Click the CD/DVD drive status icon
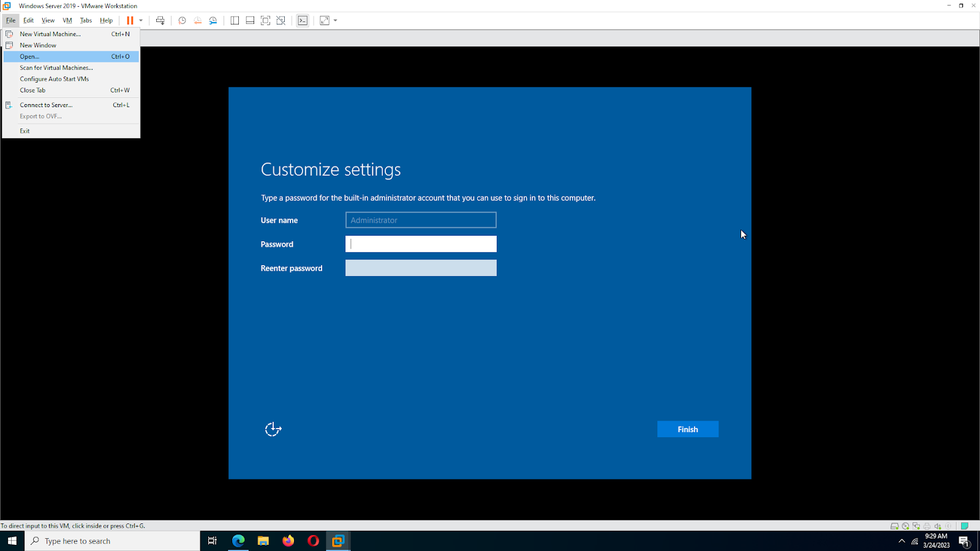The width and height of the screenshot is (980, 551). point(905,526)
